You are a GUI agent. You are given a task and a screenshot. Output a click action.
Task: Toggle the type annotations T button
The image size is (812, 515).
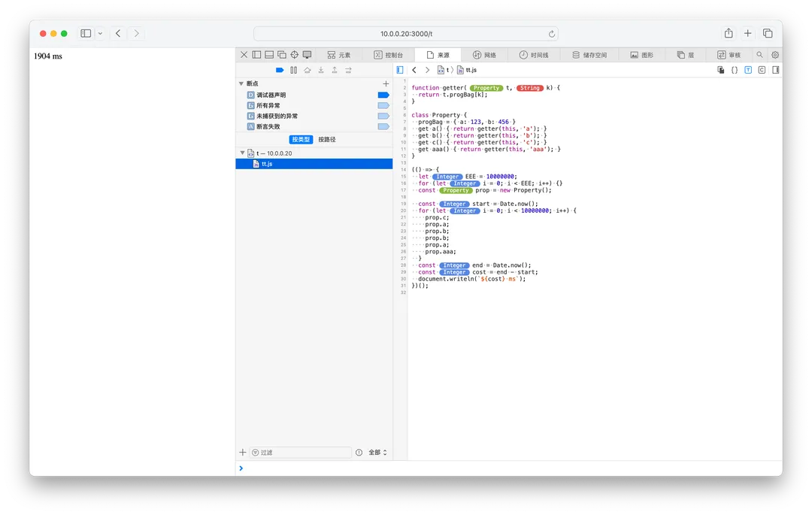748,70
